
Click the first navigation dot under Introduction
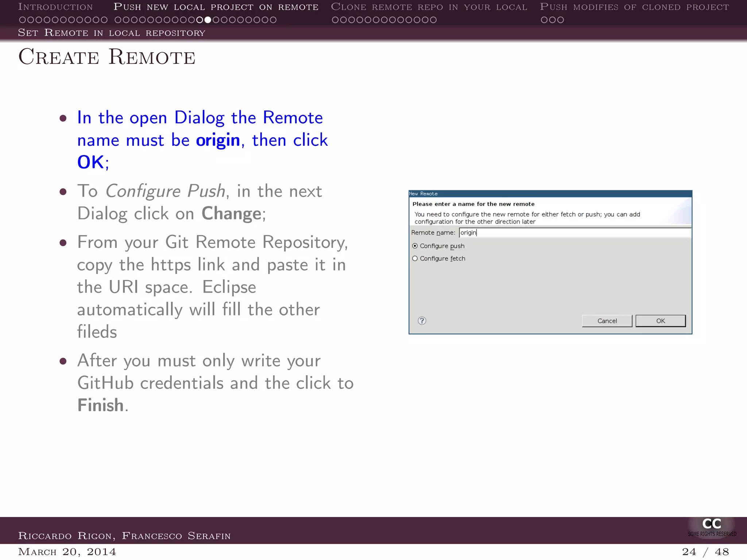tap(22, 20)
